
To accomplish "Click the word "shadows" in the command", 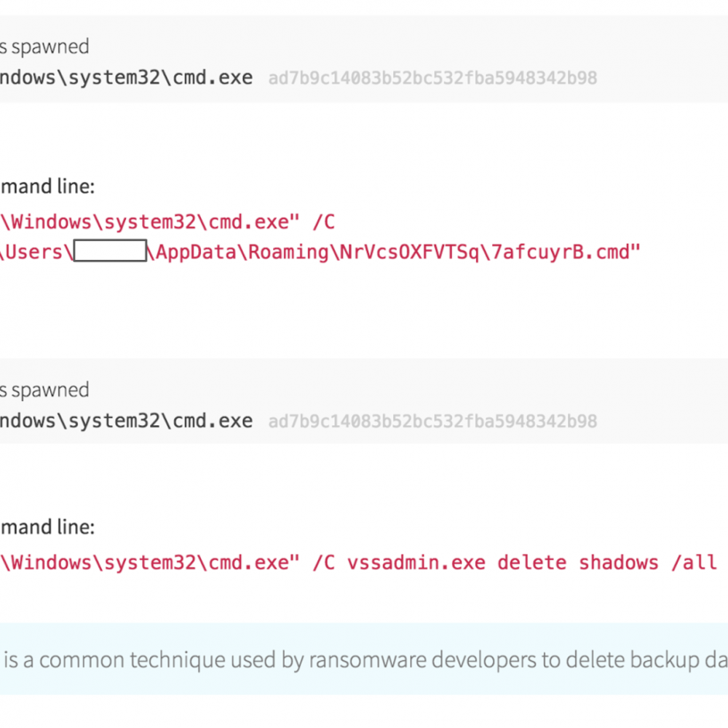I will pos(619,563).
